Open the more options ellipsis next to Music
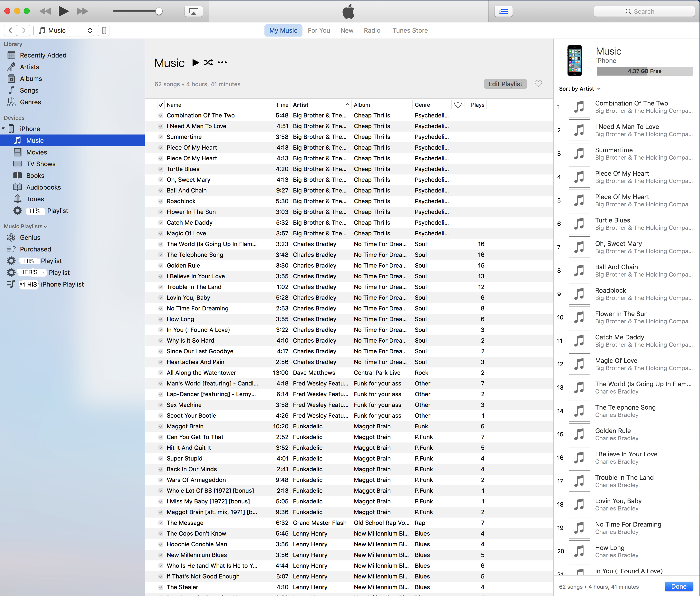This screenshot has height=596, width=700. tap(222, 62)
